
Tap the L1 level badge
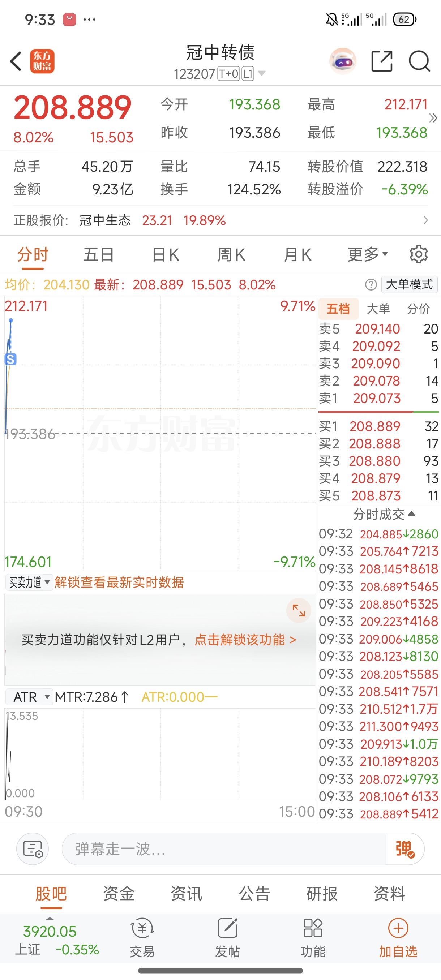(248, 73)
